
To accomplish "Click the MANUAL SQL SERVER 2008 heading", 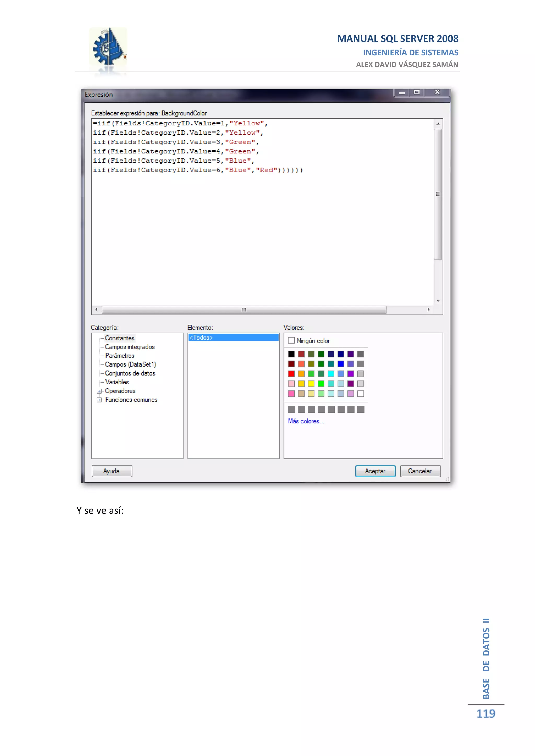I will (398, 39).
